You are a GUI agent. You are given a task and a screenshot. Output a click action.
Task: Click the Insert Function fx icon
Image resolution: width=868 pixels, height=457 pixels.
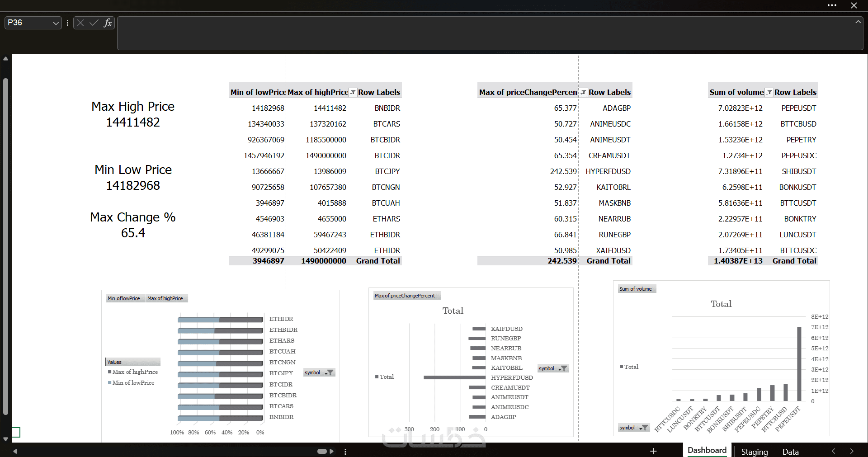click(x=108, y=23)
